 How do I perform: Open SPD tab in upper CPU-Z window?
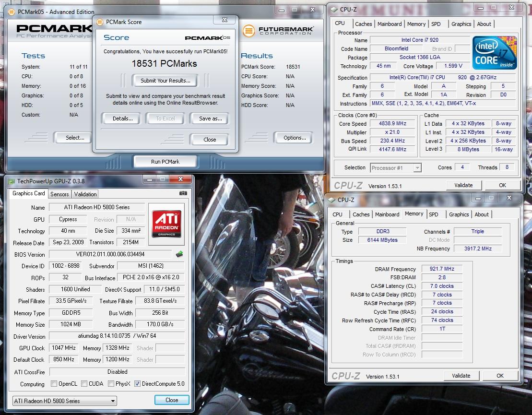436,24
